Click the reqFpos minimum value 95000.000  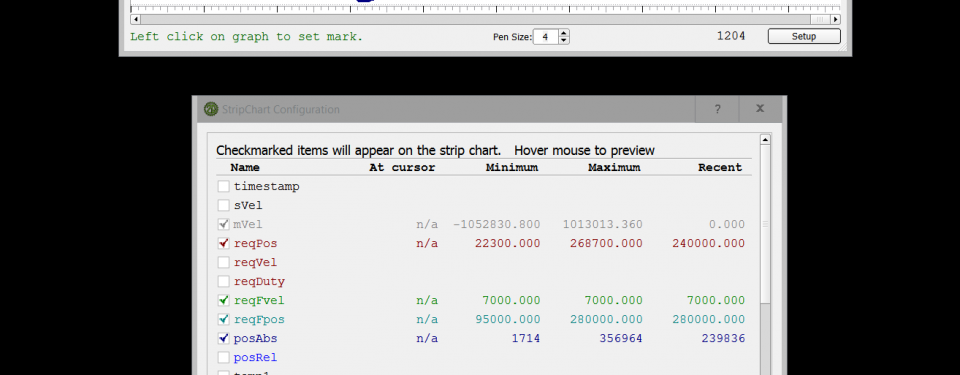pos(508,319)
